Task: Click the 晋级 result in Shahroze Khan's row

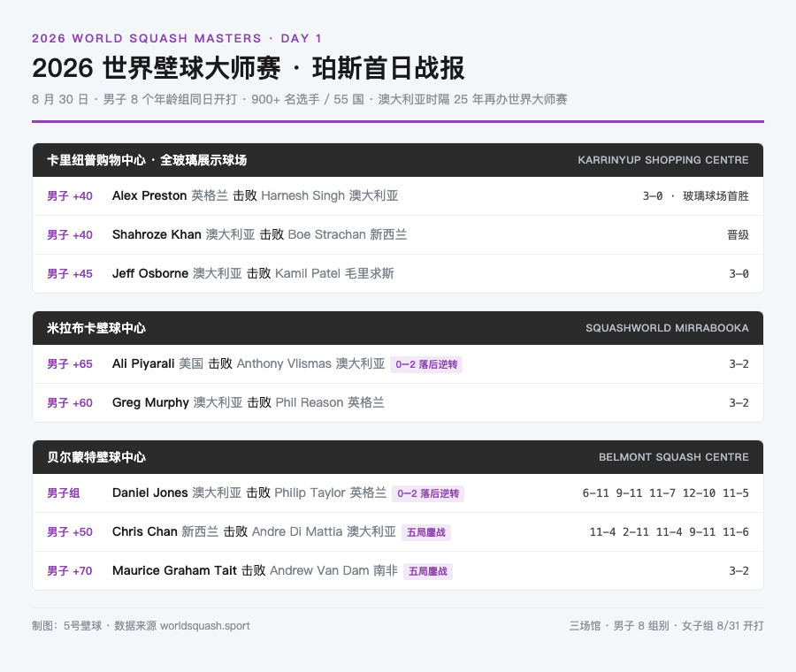Action: [738, 235]
